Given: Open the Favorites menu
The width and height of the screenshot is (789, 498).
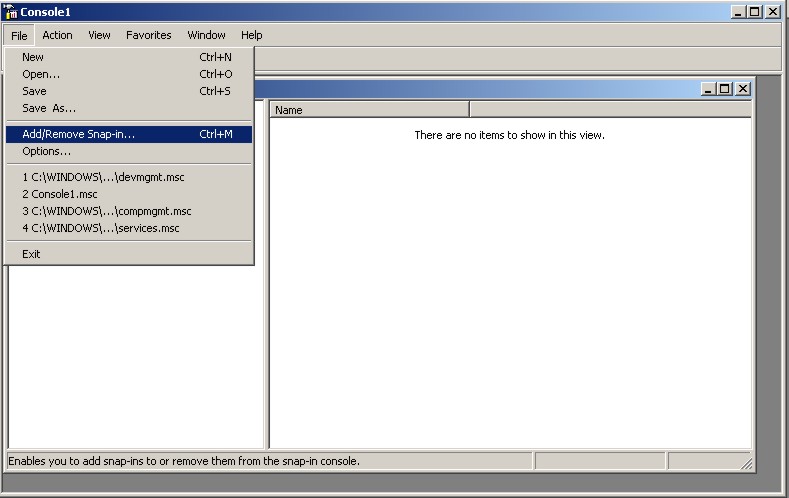Looking at the screenshot, I should coord(148,35).
